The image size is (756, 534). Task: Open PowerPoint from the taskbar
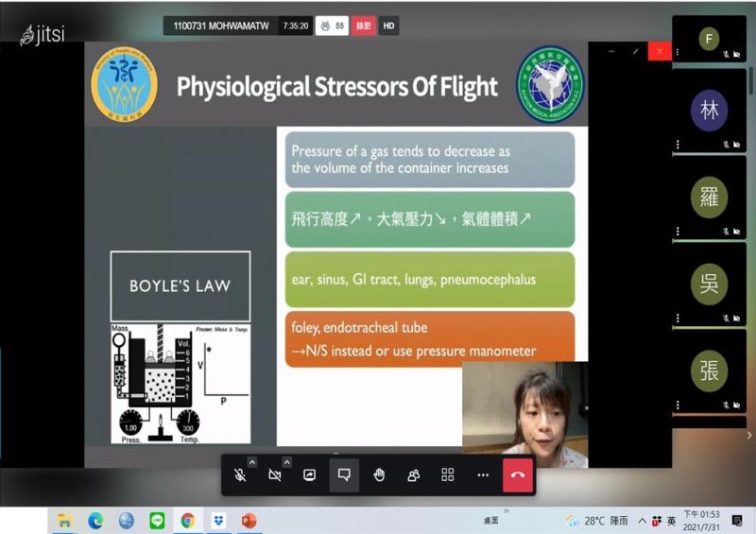(x=249, y=521)
